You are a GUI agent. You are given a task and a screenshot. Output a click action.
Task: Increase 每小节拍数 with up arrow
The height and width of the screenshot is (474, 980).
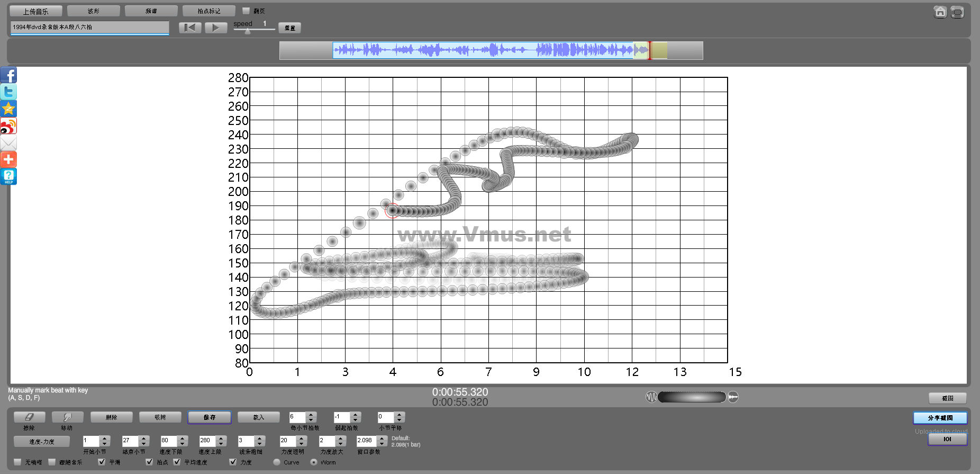(x=311, y=415)
